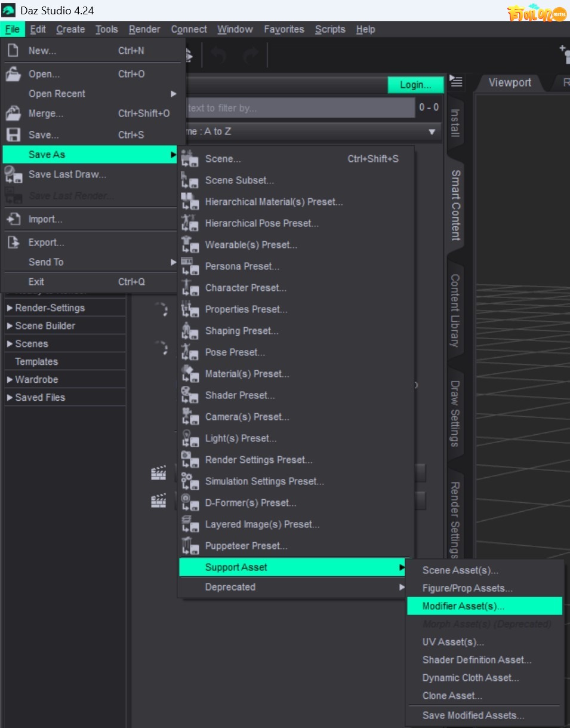The height and width of the screenshot is (728, 570).
Task: Switch to the Content Library side tab
Action: click(455, 311)
